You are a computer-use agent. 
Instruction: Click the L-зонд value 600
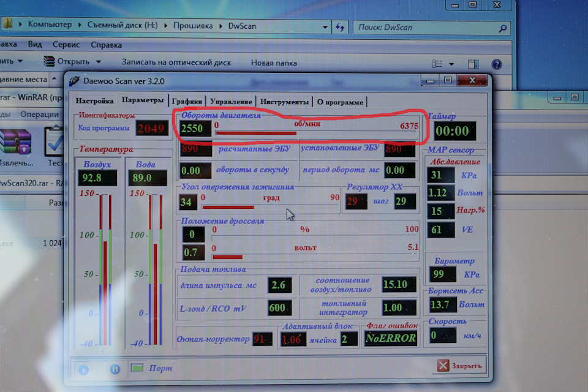pos(279,308)
